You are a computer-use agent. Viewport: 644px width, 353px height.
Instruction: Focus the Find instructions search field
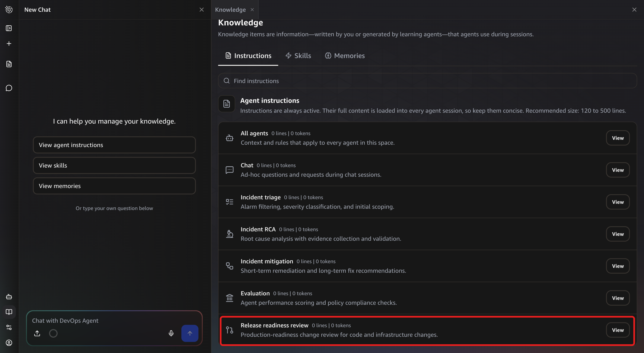tap(427, 80)
